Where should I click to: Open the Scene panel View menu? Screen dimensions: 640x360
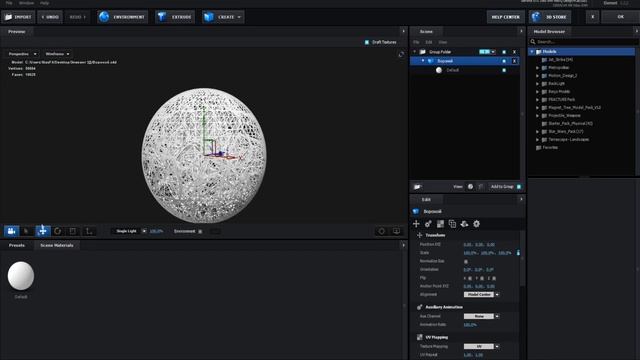tap(442, 42)
